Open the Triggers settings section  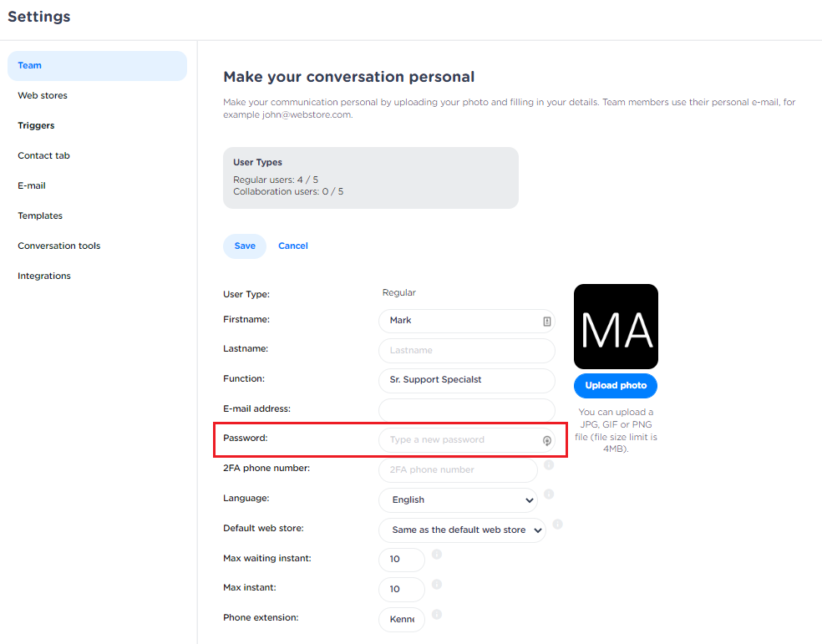[36, 125]
